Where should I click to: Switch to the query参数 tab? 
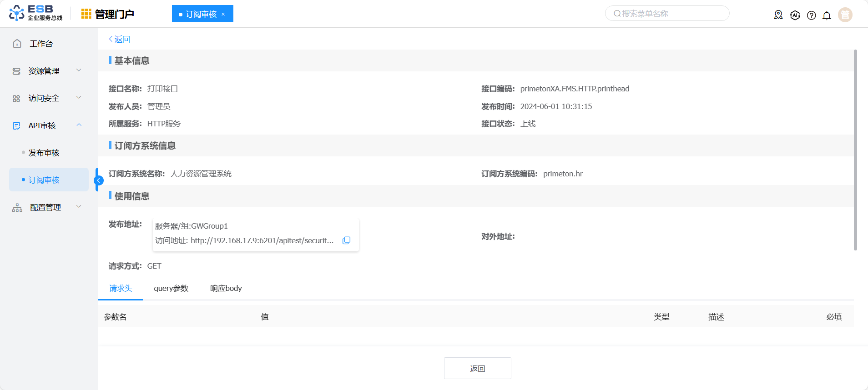pyautogui.click(x=171, y=288)
